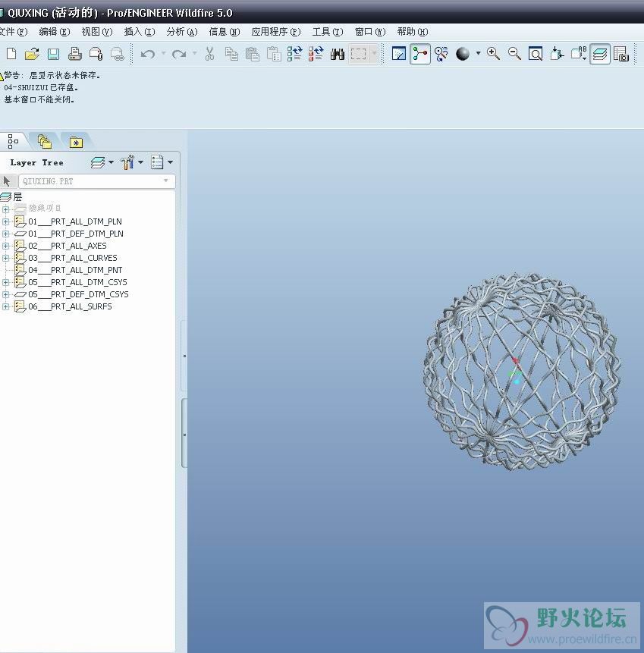The height and width of the screenshot is (653, 644).
Task: Print the model using the printer icon
Action: point(74,54)
